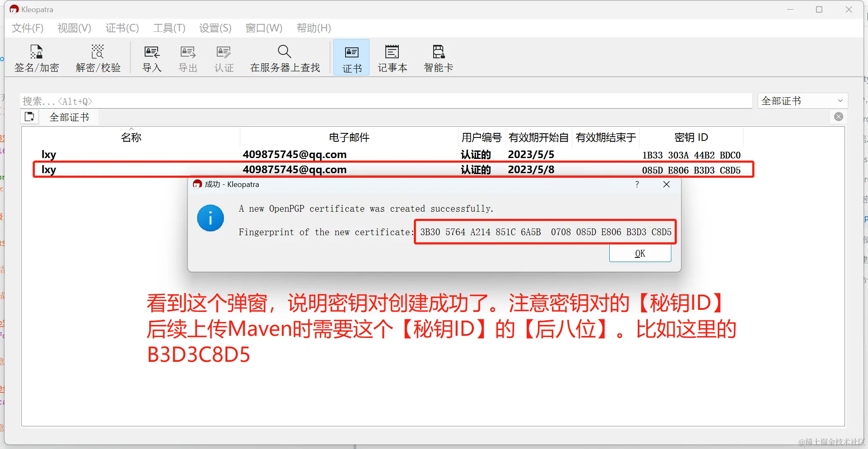This screenshot has width=868, height=449.
Task: Click the 导出 (Export) certificate icon
Action: (x=187, y=57)
